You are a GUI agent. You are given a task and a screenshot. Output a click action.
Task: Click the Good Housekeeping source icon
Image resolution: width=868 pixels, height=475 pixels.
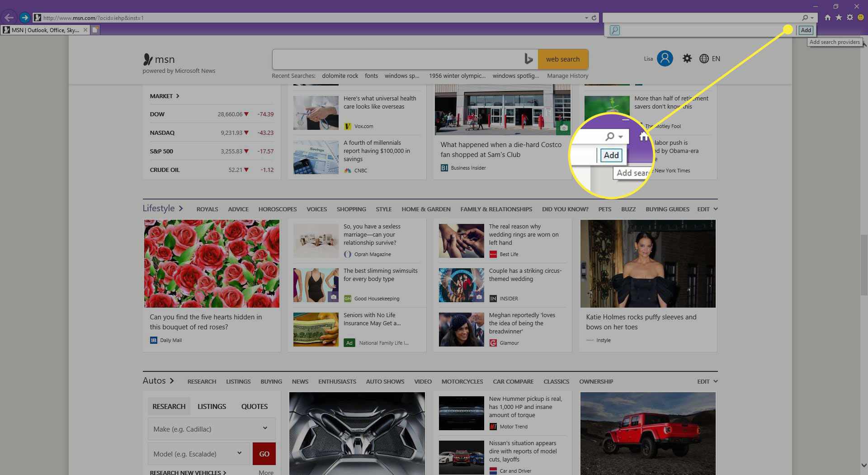pos(347,299)
